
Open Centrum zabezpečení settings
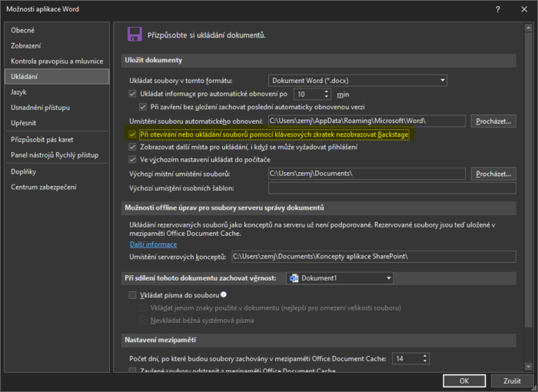(57, 187)
